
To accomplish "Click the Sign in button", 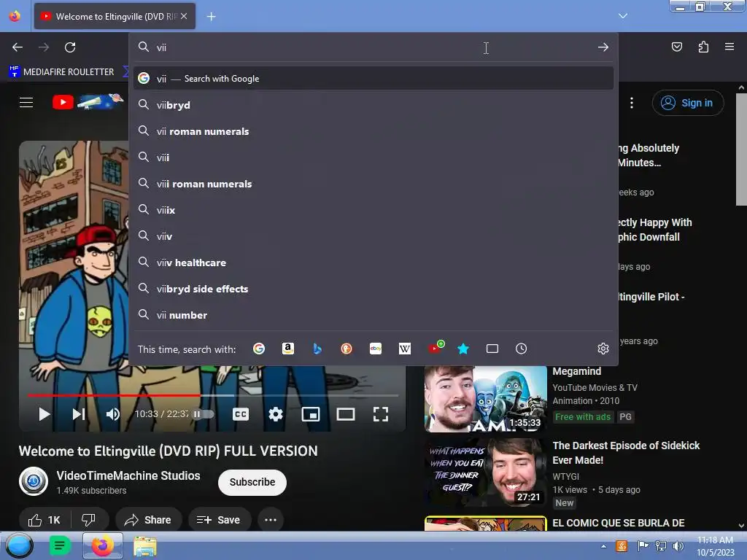I will [688, 103].
